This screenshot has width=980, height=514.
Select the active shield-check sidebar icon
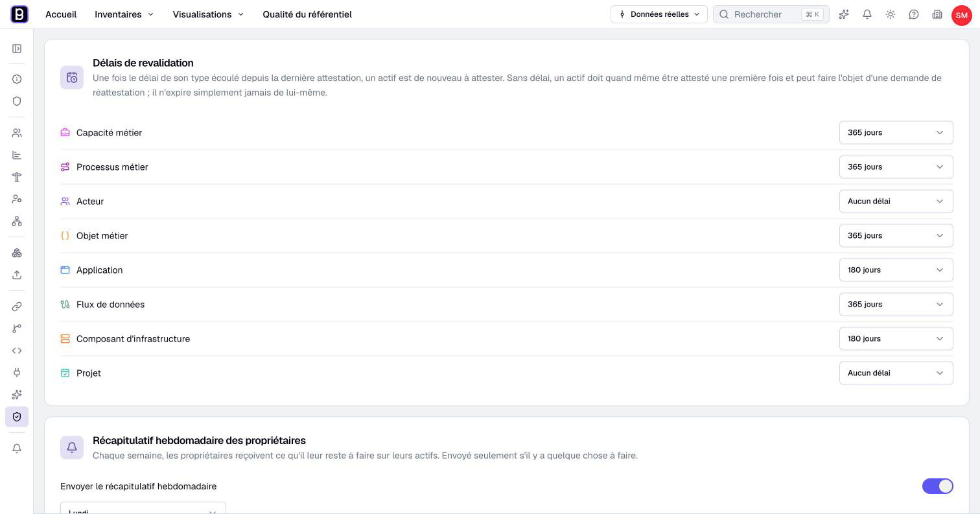pos(17,417)
